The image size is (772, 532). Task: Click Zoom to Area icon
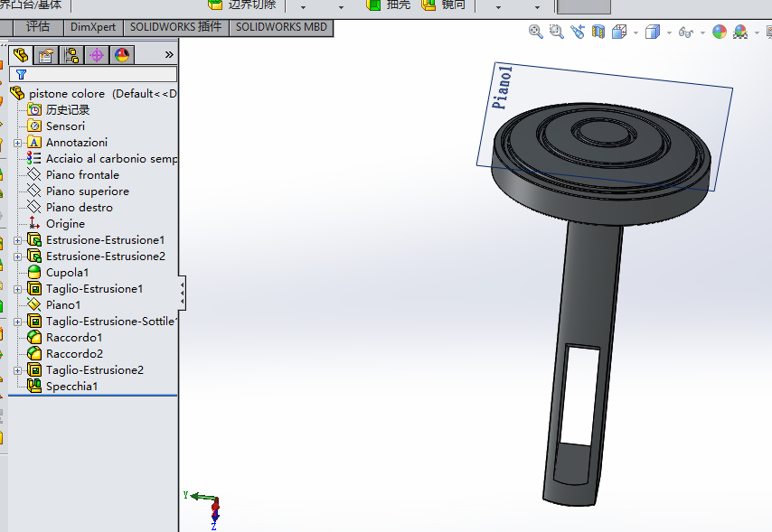coord(556,32)
